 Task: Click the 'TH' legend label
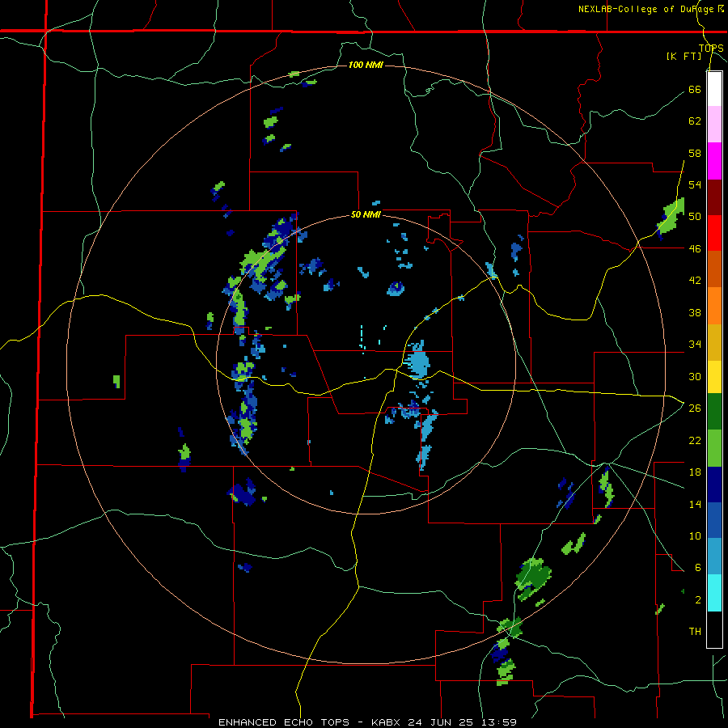tap(695, 632)
